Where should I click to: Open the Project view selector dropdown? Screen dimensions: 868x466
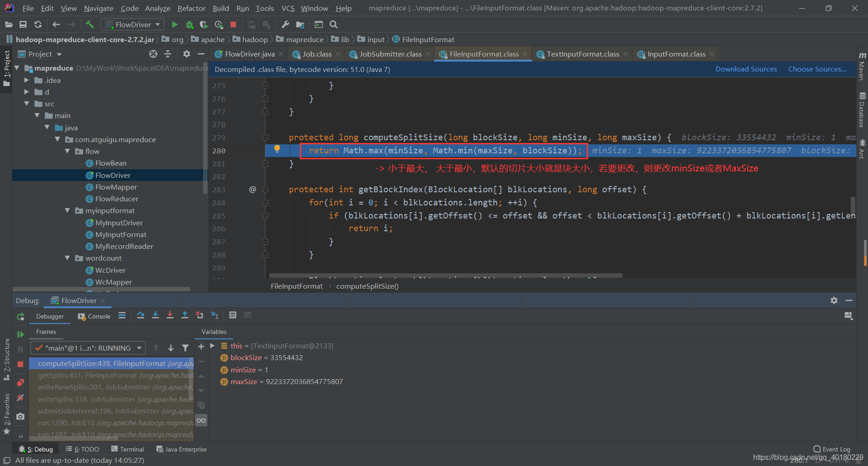pos(40,54)
